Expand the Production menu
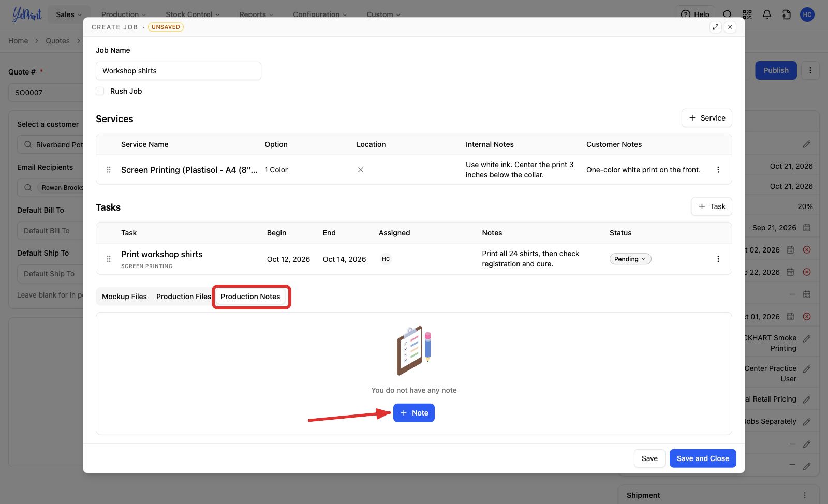 [x=124, y=14]
